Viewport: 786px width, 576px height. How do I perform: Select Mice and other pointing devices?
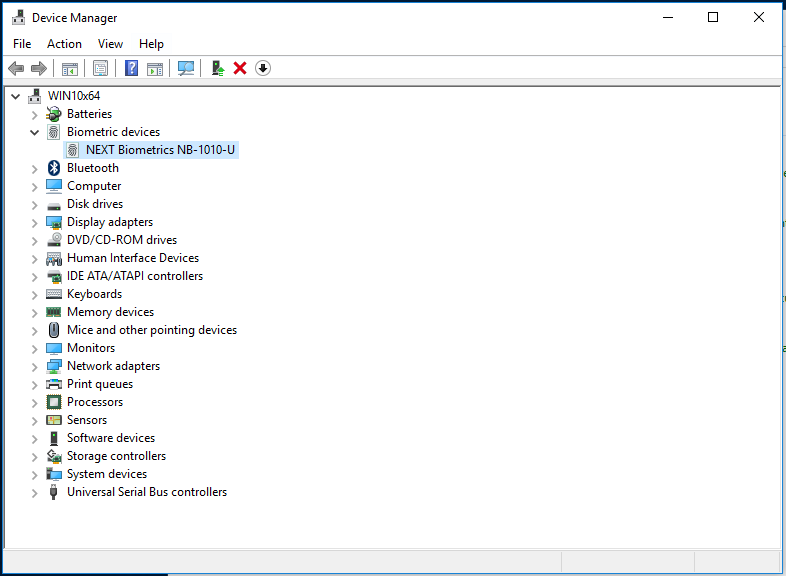click(152, 330)
